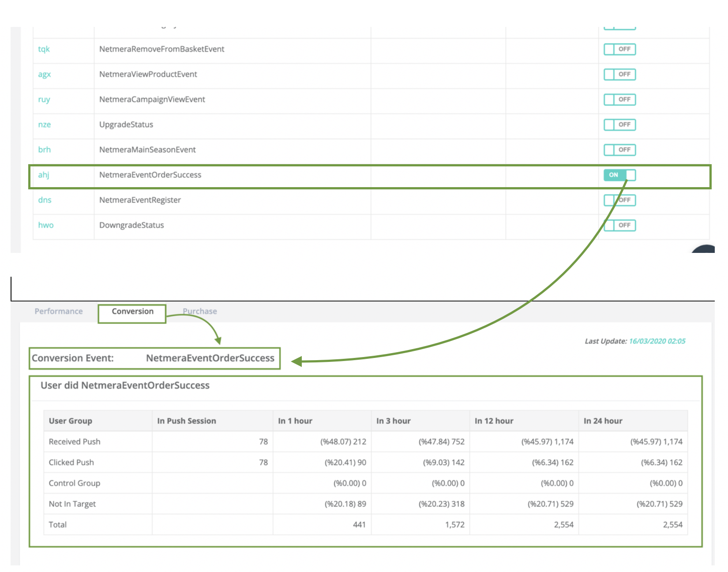
Task: Click the UpgradeStatus event name
Action: coord(126,124)
